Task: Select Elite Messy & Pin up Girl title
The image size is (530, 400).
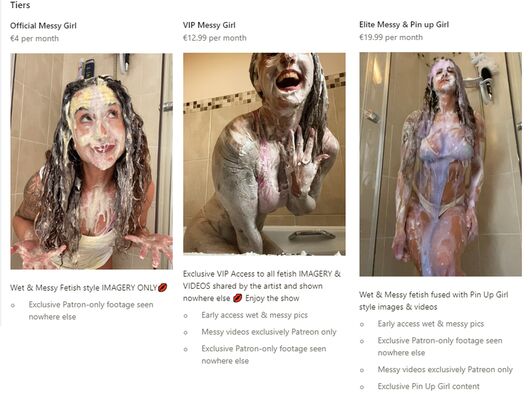Action: [x=404, y=24]
